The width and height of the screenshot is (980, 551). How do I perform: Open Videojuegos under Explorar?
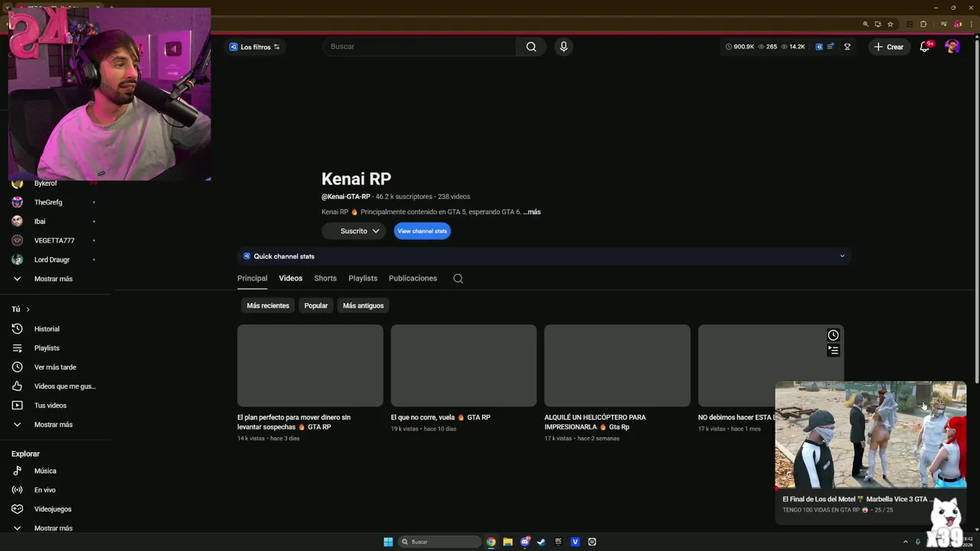pyautogui.click(x=54, y=509)
